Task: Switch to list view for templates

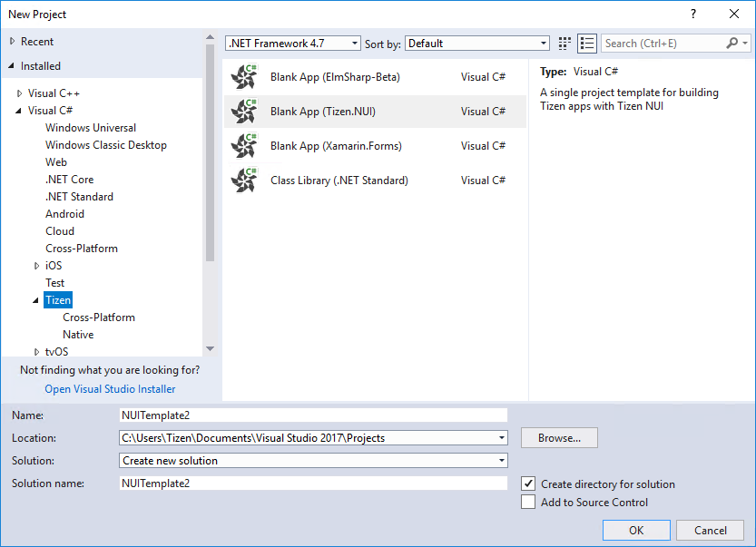Action: (586, 43)
